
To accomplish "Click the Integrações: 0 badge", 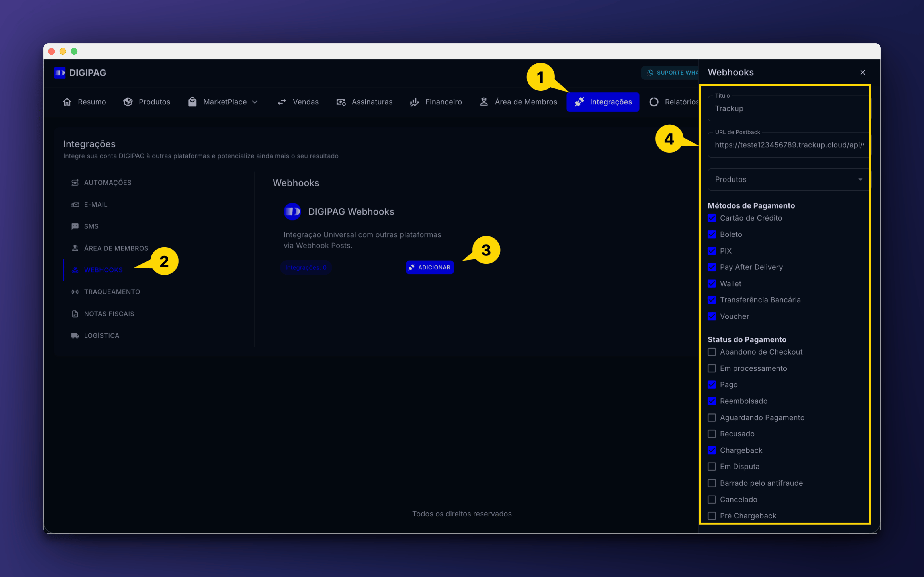I will pyautogui.click(x=306, y=267).
